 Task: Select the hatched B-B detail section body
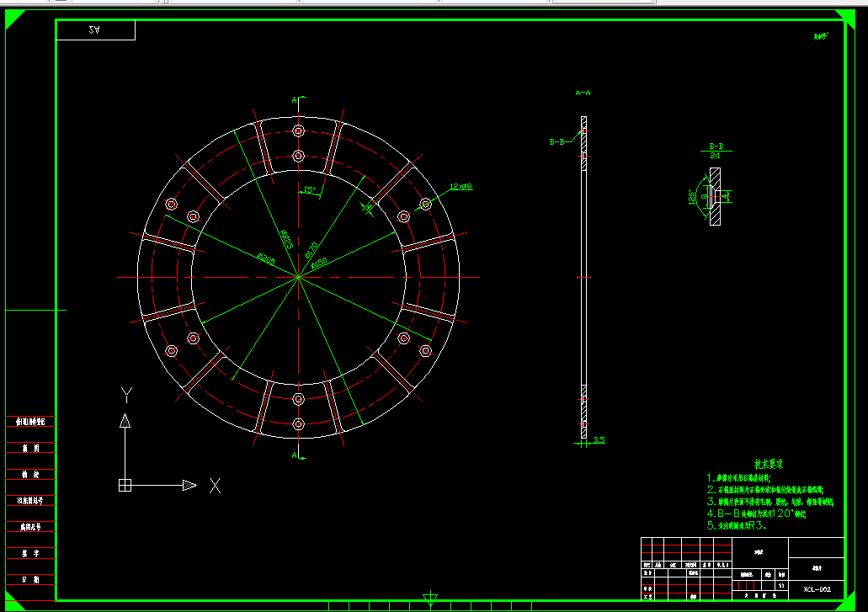(716, 196)
